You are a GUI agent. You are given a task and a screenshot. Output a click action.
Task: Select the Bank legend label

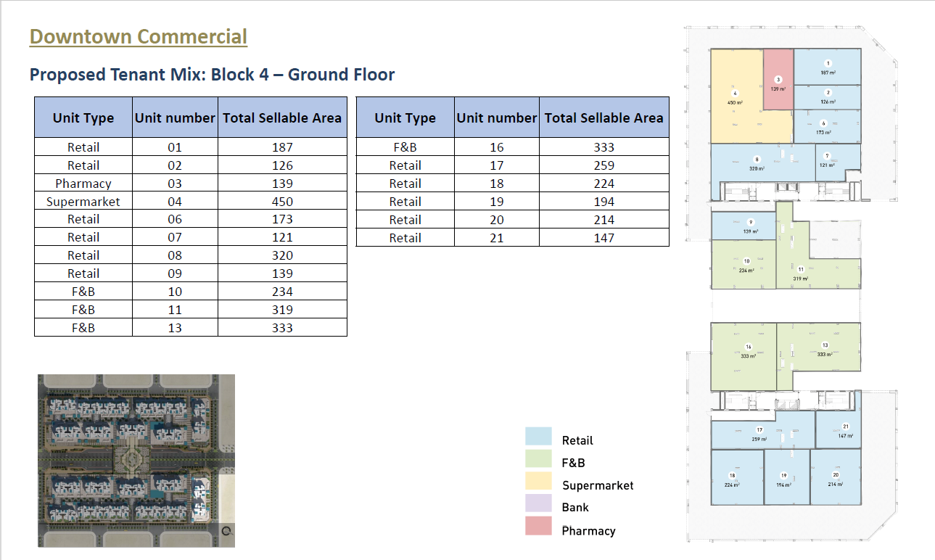coord(575,507)
